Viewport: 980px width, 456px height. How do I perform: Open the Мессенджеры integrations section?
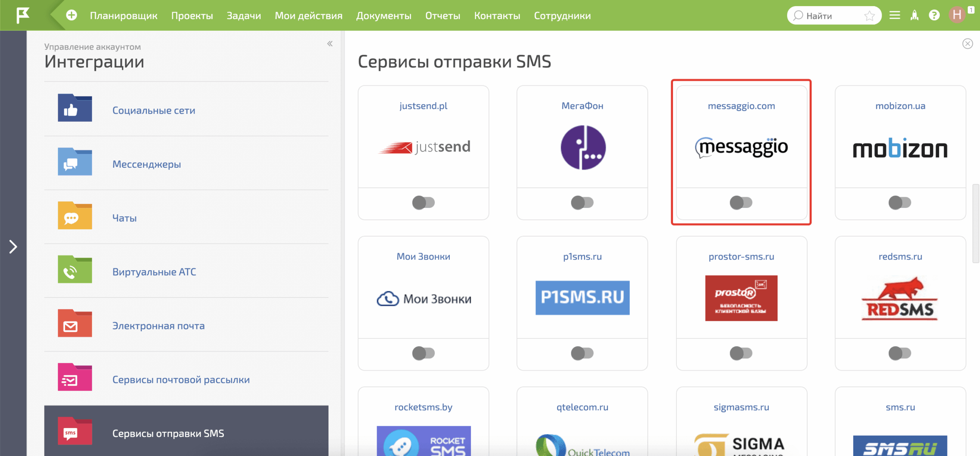pos(147,164)
